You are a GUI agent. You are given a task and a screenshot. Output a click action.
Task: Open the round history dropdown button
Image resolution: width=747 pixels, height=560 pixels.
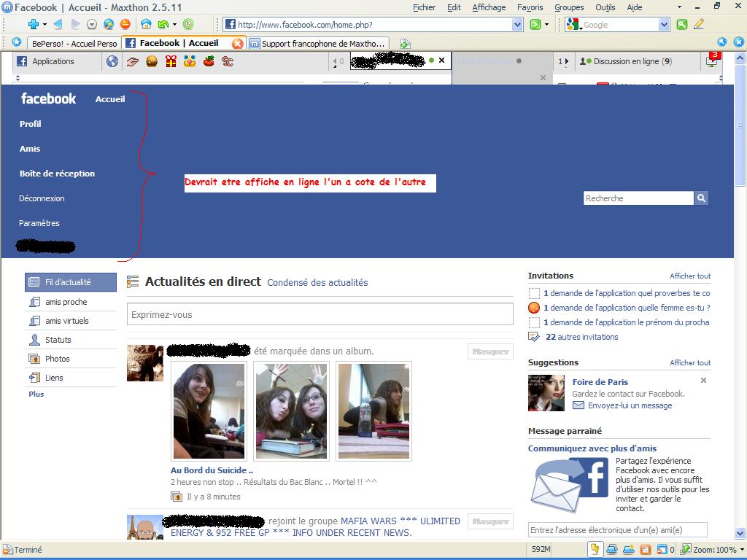(92, 24)
